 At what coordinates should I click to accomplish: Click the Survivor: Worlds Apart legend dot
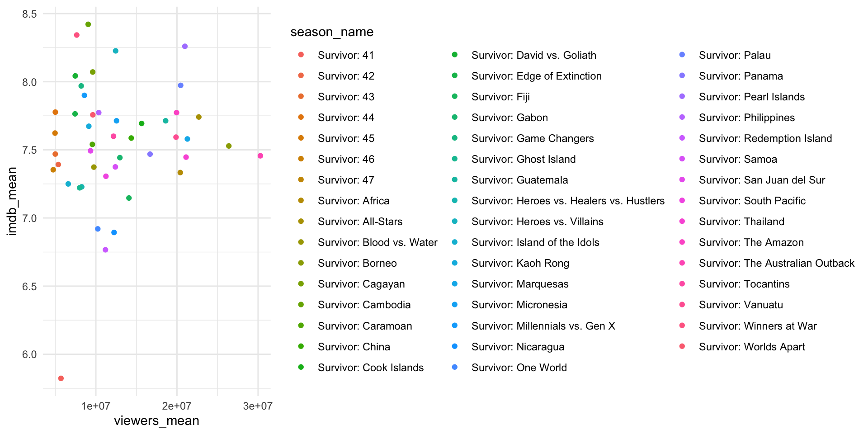pos(682,346)
